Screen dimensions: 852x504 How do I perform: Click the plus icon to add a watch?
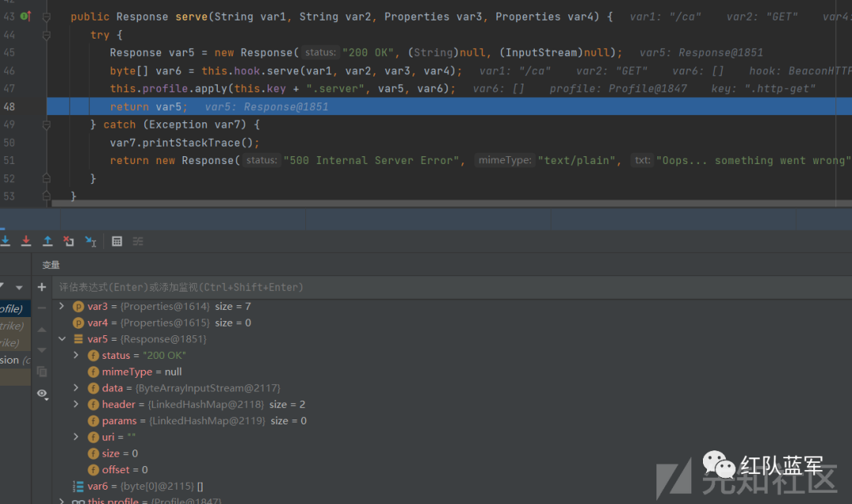coord(42,287)
